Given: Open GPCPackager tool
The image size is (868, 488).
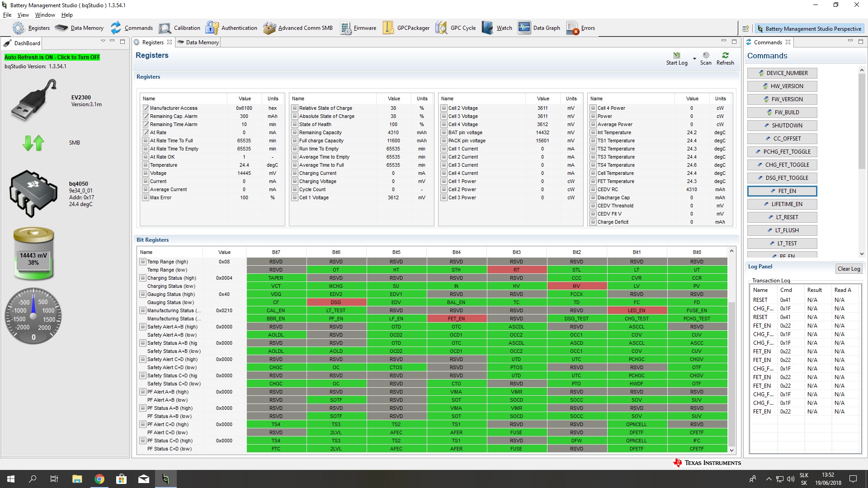Looking at the screenshot, I should coord(388,28).
